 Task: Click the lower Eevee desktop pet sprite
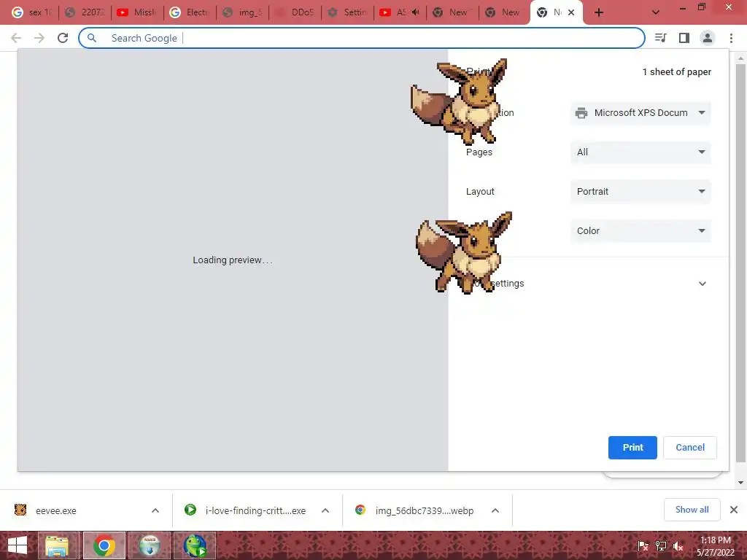465,252
